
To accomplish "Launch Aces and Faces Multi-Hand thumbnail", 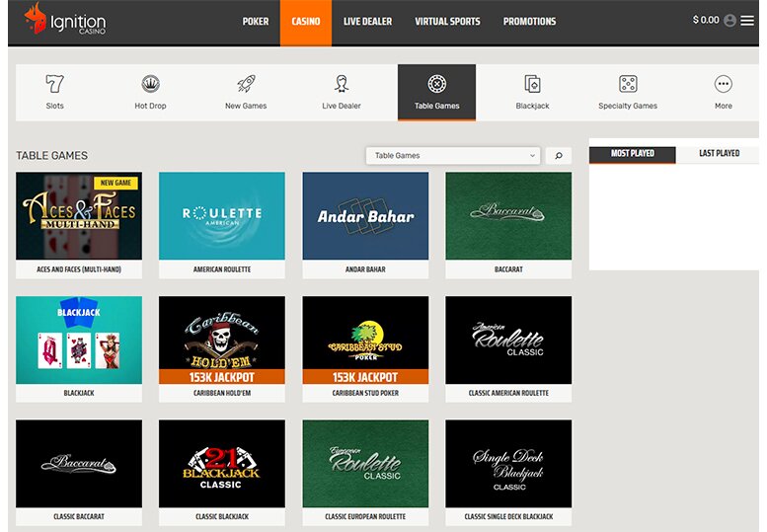I will click(x=79, y=215).
